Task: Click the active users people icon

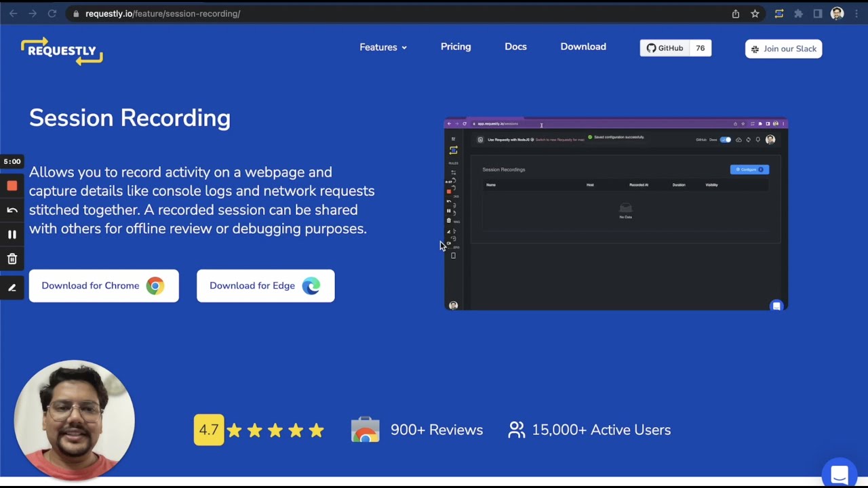Action: (x=517, y=430)
